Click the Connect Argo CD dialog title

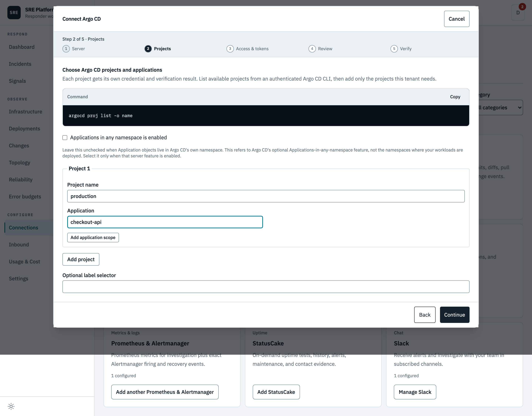(x=81, y=19)
